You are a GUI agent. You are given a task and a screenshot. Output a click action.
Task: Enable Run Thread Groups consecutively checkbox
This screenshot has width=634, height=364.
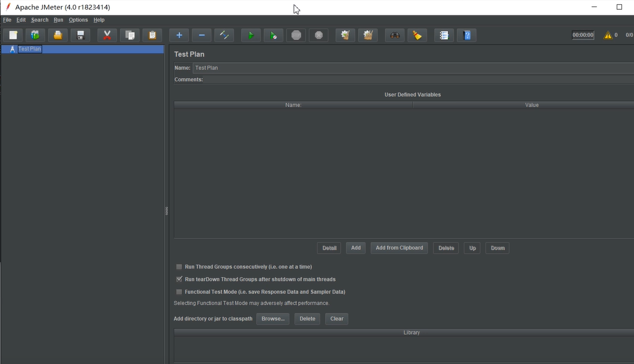[x=179, y=267]
